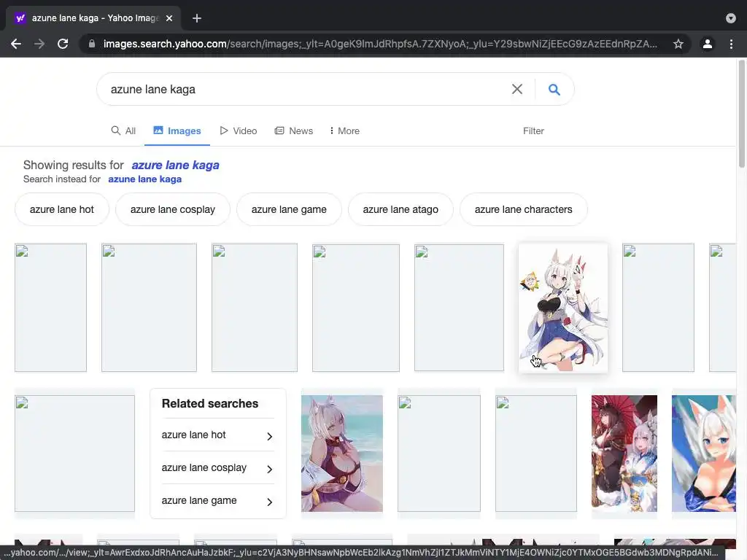Select 'azure lane cosplay' suggestion chip
Image resolution: width=747 pixels, height=560 pixels.
click(x=173, y=209)
